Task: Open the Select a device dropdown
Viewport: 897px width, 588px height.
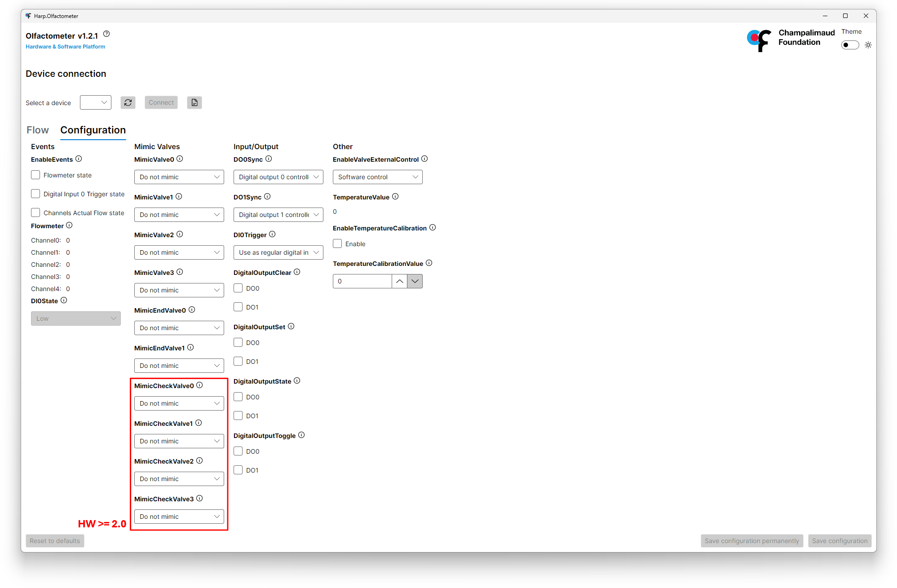Action: pyautogui.click(x=96, y=102)
